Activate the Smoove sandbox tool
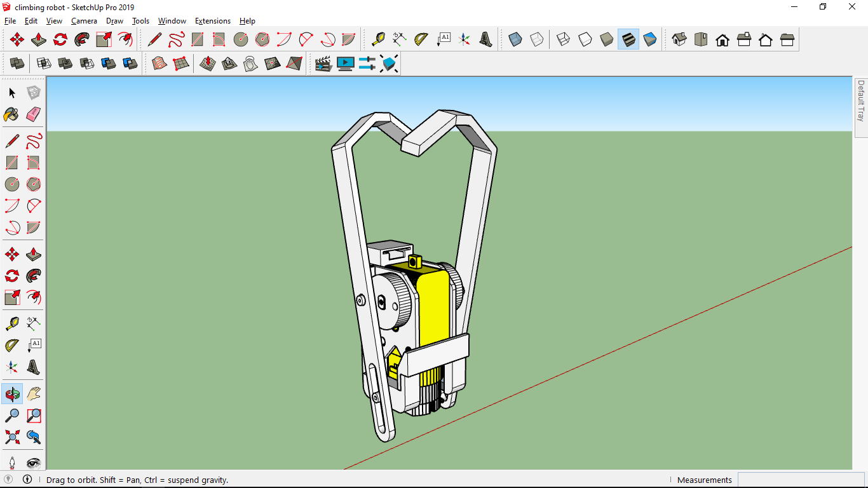868x488 pixels. (208, 64)
